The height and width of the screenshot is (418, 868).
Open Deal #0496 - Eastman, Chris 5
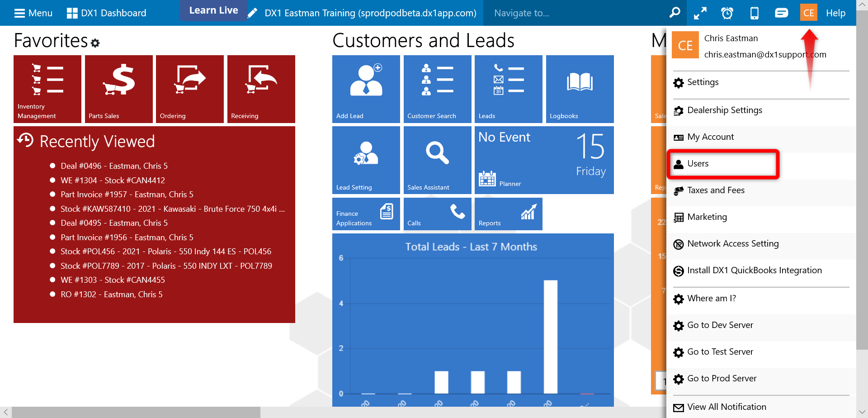click(114, 166)
